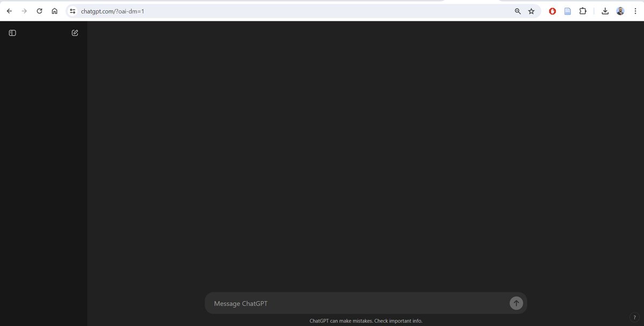The image size is (644, 326).
Task: Close the ChatGPT sidebar panel
Action: pyautogui.click(x=12, y=33)
